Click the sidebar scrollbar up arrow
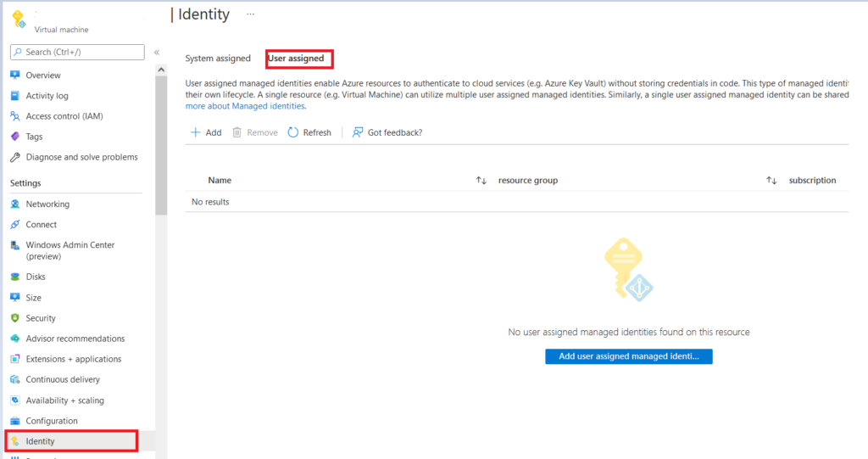868x459 pixels. pyautogui.click(x=161, y=70)
